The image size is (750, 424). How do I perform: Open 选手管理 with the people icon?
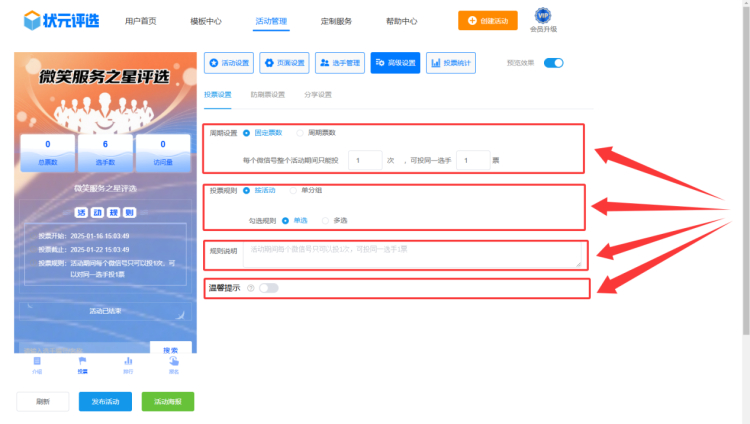(x=340, y=63)
